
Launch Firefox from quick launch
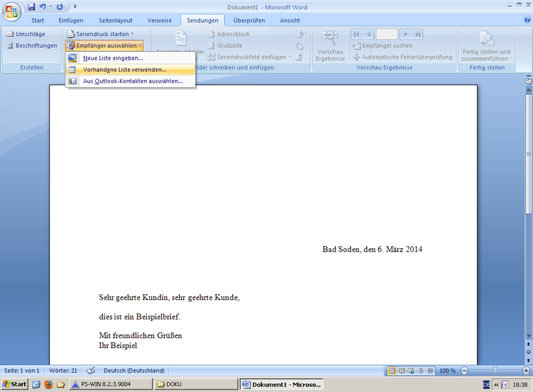click(x=49, y=384)
